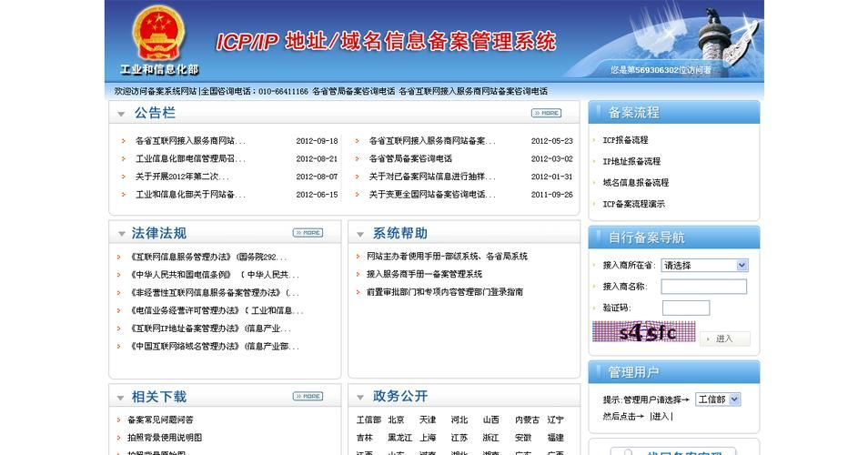
Task: Select 黑龙江 in 政务公开 list
Action: [399, 438]
